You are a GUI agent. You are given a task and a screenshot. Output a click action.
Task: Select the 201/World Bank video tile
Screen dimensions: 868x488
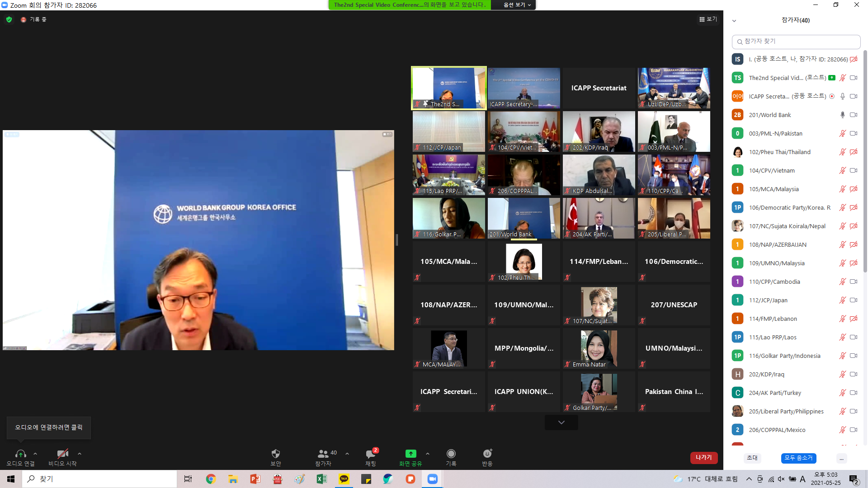tap(524, 218)
